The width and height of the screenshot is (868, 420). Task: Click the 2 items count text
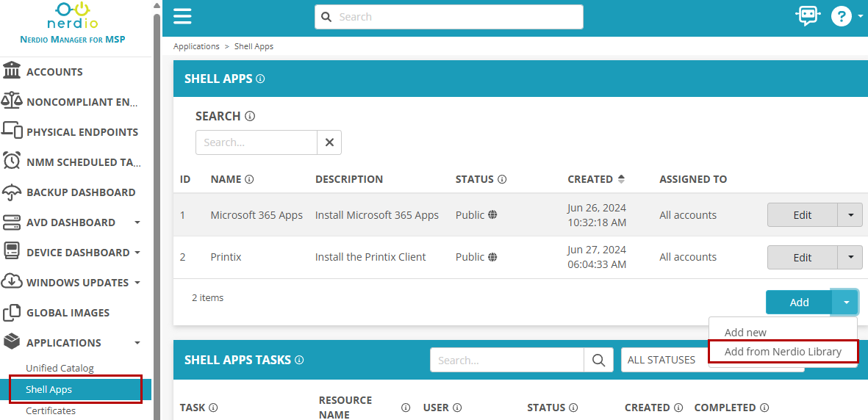point(207,297)
